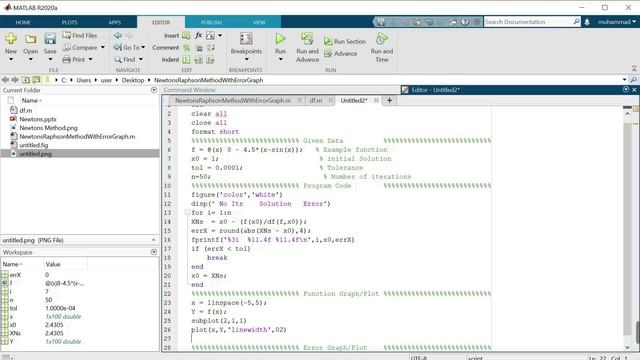Click the notification bell icon
The width and height of the screenshot is (640, 360).
point(587,22)
